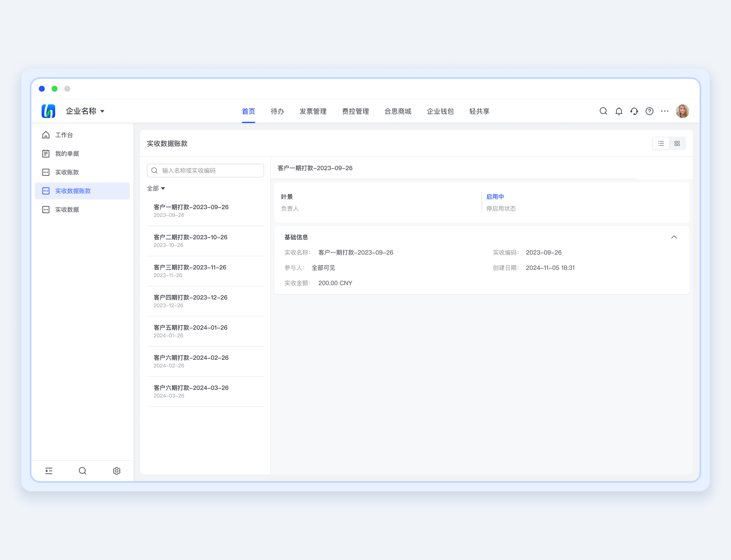Click the sidebar bottom search icon
This screenshot has height=560, width=731.
(x=83, y=471)
